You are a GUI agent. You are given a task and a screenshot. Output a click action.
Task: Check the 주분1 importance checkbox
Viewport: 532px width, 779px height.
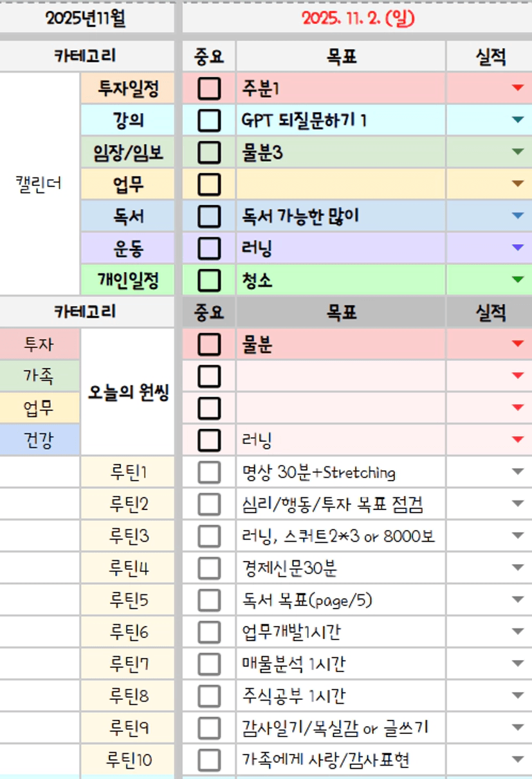(209, 88)
